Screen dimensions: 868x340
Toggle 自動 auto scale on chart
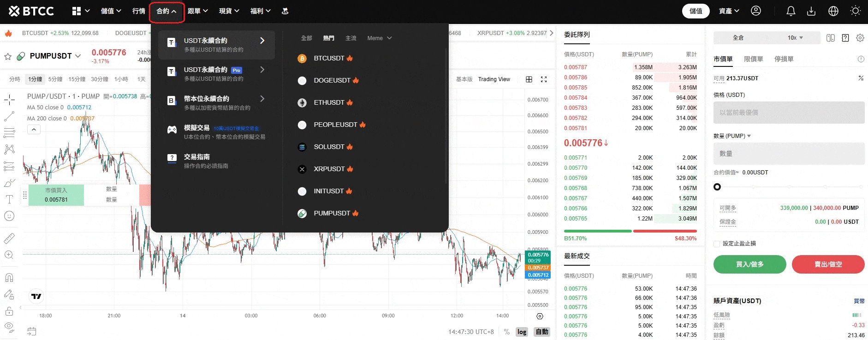pos(542,332)
